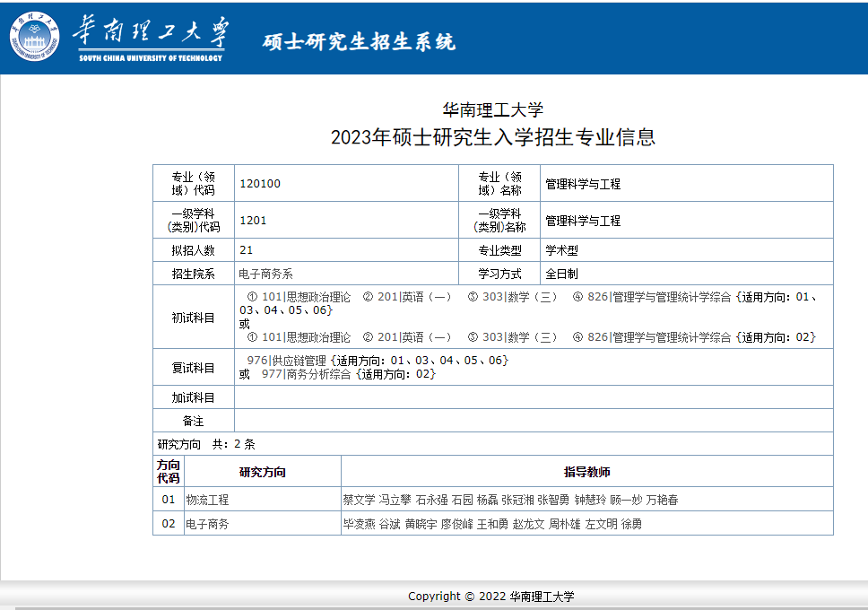Viewport: 868px width, 610px height.
Task: Click the SCUT round university emblem
Action: [x=34, y=37]
